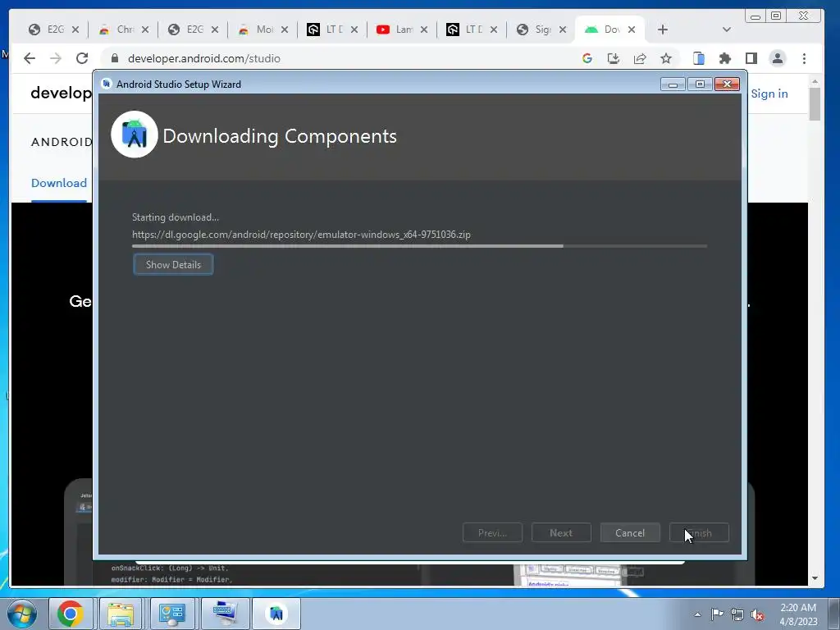Close the YouTube Lam tab
This screenshot has width=840, height=630.
424,30
